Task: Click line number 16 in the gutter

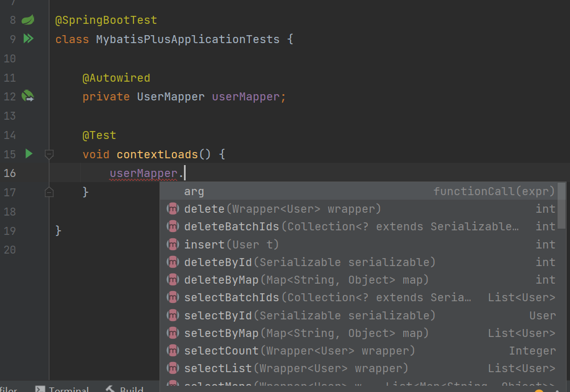Action: coord(10,173)
